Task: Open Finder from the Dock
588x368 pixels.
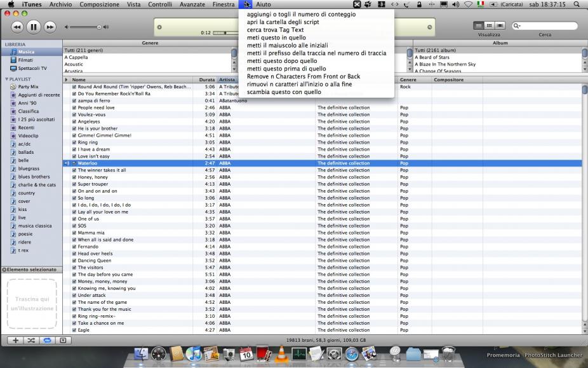Action: click(x=142, y=354)
